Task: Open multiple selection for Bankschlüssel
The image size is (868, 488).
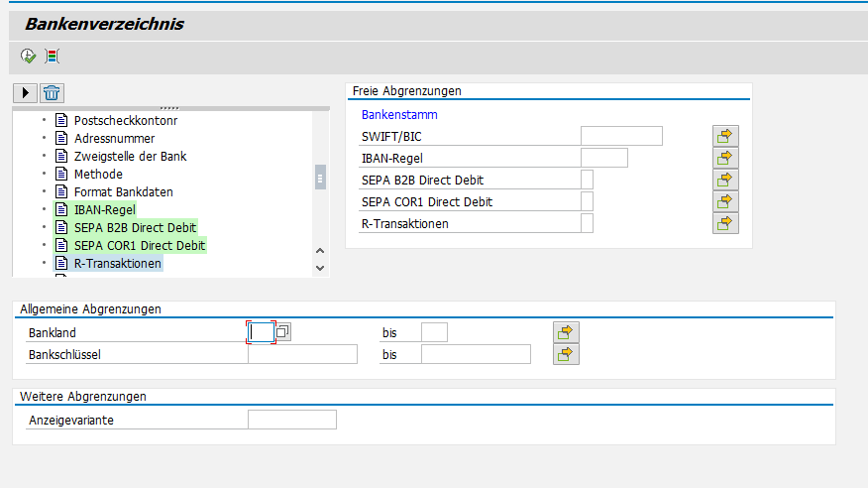Action: [566, 354]
